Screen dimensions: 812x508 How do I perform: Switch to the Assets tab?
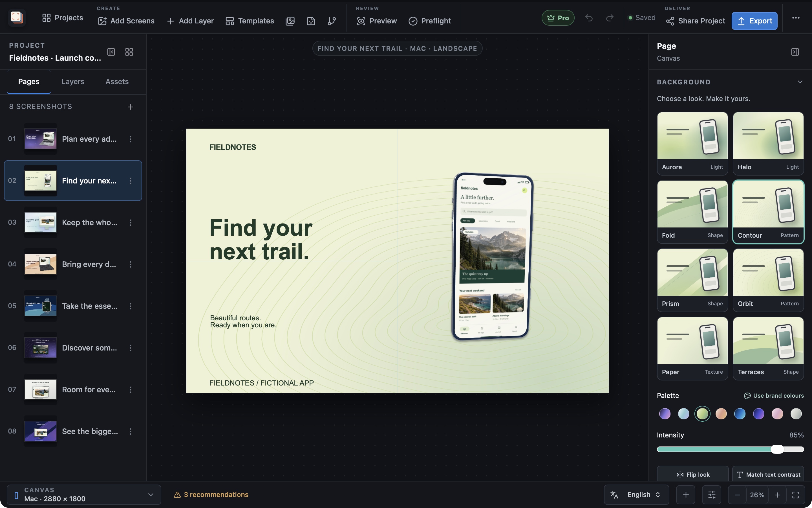coord(117,82)
